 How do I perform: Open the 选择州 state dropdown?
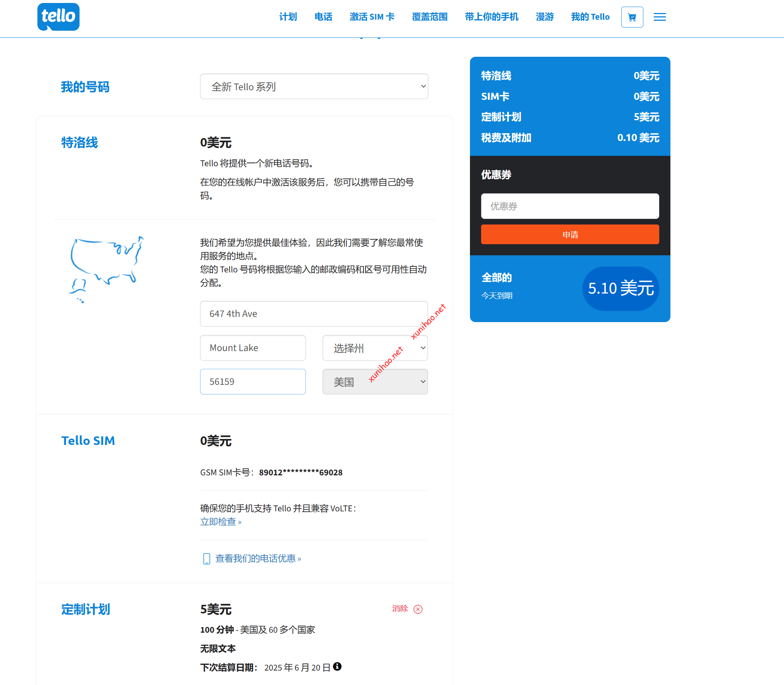[x=375, y=348]
